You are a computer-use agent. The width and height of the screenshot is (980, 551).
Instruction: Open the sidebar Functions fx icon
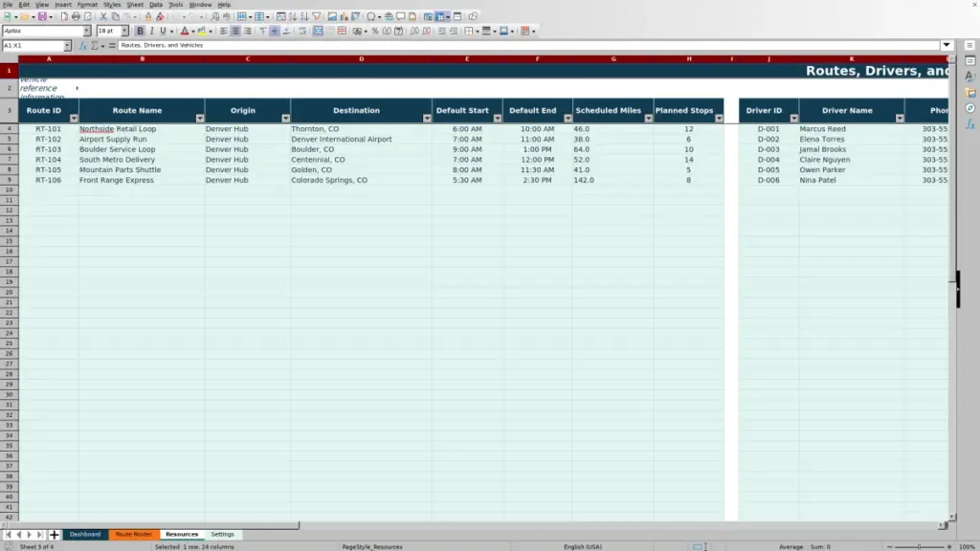click(970, 124)
